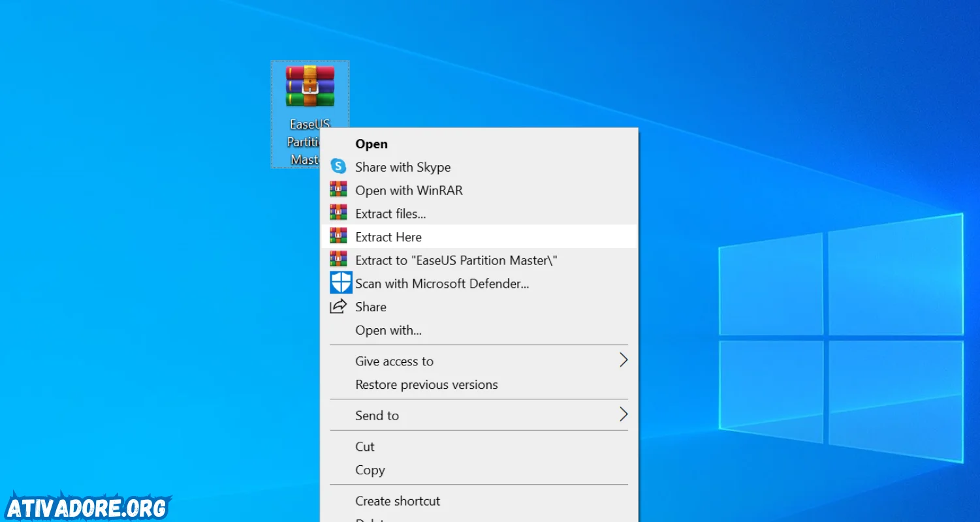The width and height of the screenshot is (980, 522).
Task: Select Extract files... entry
Action: pos(479,213)
